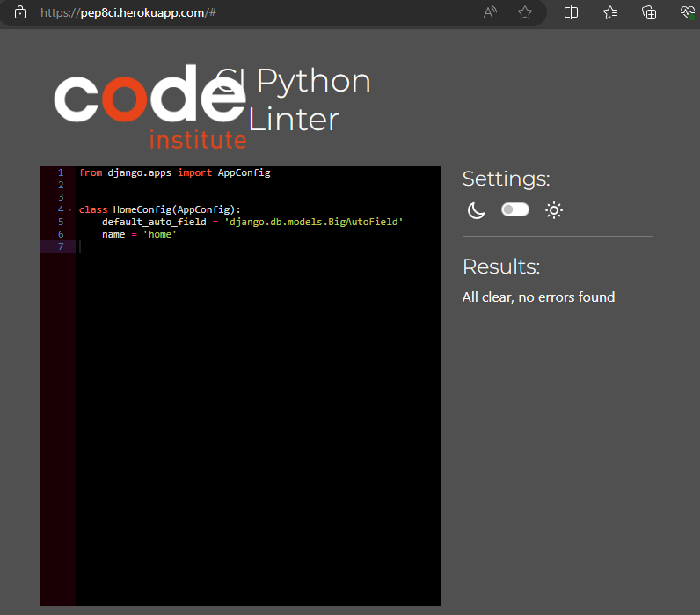
Task: Click line number 5 in gutter
Action: click(61, 222)
